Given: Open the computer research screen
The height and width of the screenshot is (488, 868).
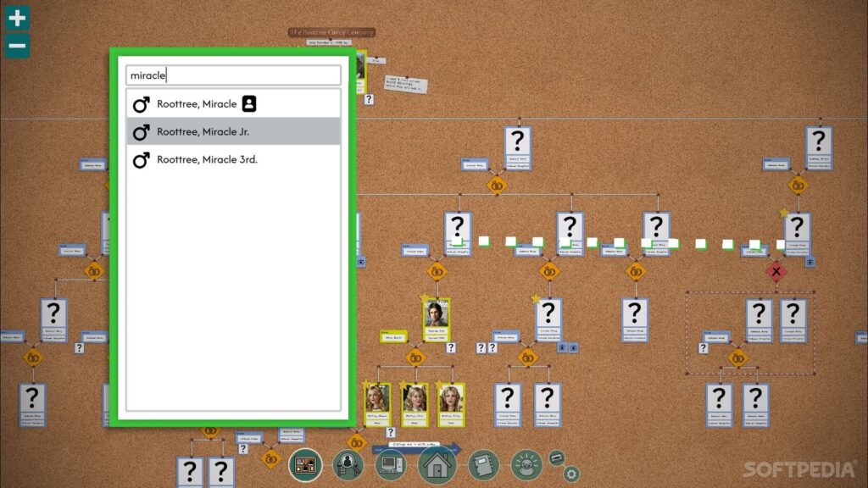Looking at the screenshot, I should pos(391,464).
